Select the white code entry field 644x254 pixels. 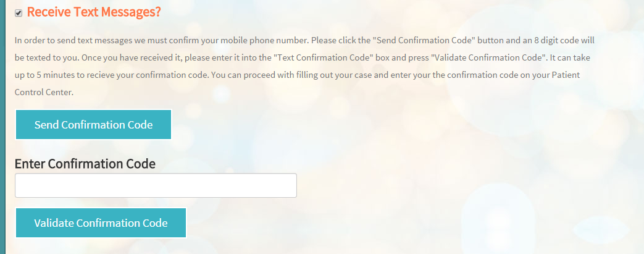(x=156, y=185)
